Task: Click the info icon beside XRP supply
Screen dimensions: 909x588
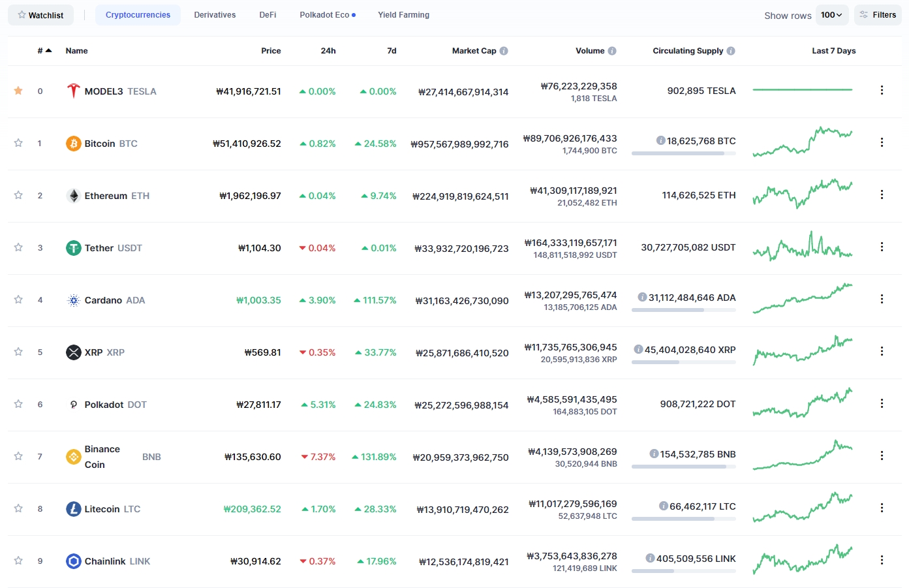Action: tap(638, 349)
